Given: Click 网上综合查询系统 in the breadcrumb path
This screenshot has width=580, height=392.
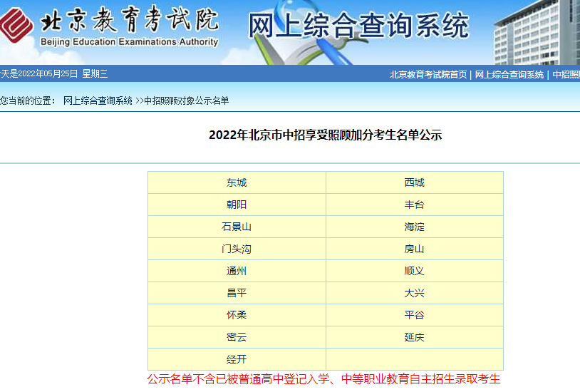Looking at the screenshot, I should pos(98,100).
